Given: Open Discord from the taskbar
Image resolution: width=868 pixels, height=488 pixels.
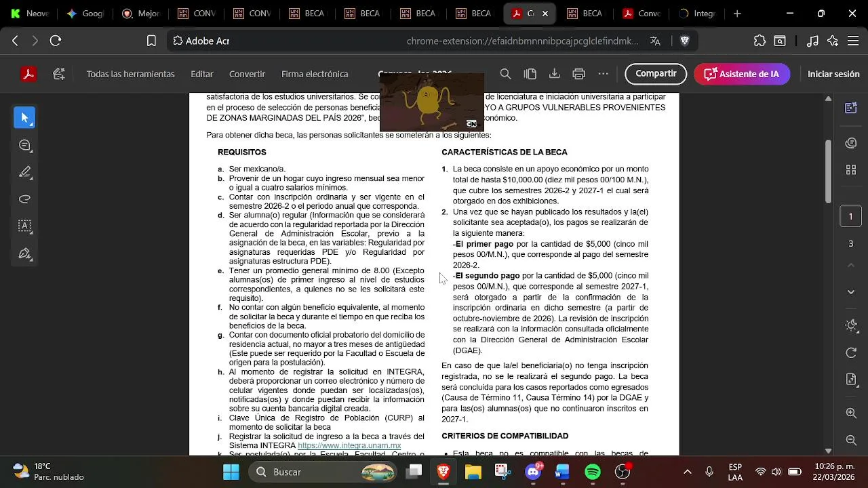Looking at the screenshot, I should pos(534,472).
